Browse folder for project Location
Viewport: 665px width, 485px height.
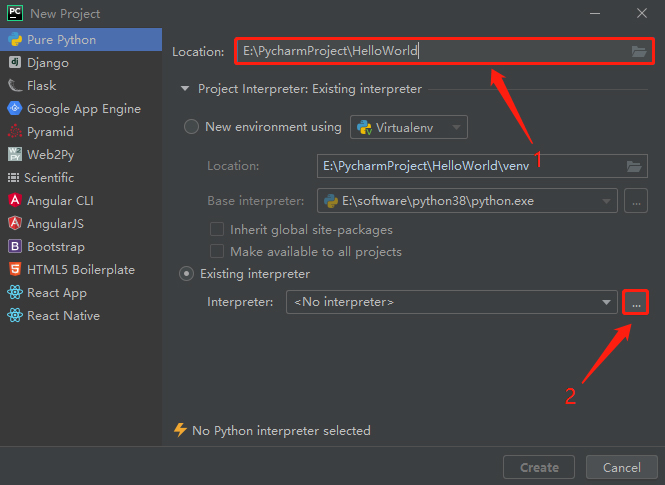[639, 51]
